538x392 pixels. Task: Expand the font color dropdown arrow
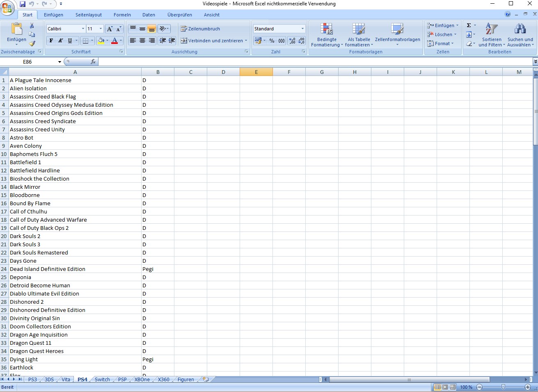point(121,41)
